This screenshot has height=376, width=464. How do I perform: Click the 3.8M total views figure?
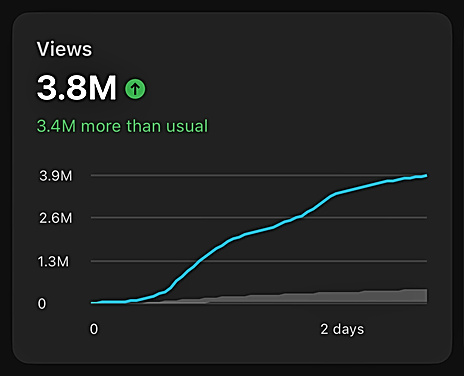(x=77, y=88)
